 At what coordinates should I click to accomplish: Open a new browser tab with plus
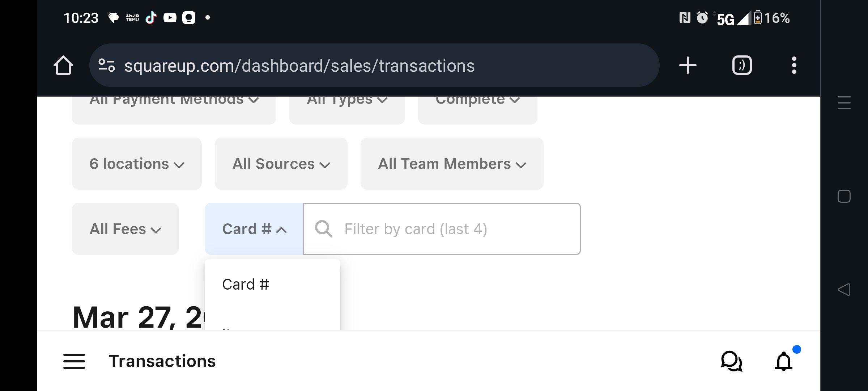coord(688,65)
